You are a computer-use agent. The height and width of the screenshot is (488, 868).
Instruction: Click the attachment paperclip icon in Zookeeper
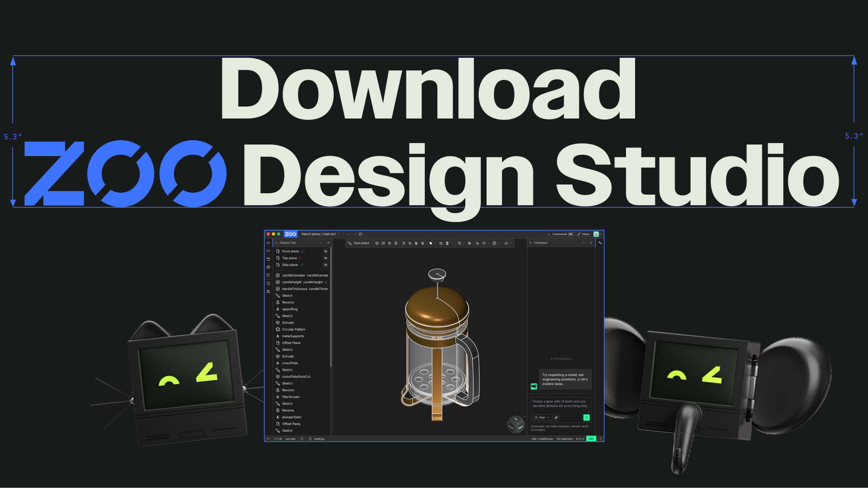pos(556,418)
